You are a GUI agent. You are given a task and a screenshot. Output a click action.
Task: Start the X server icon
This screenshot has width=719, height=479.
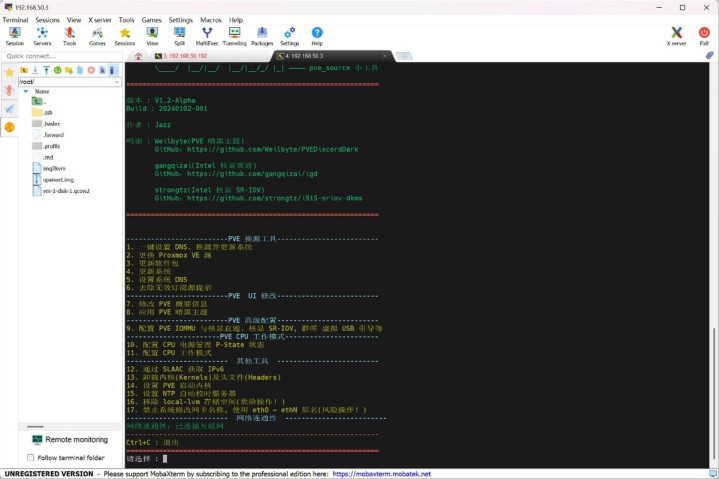tap(676, 36)
